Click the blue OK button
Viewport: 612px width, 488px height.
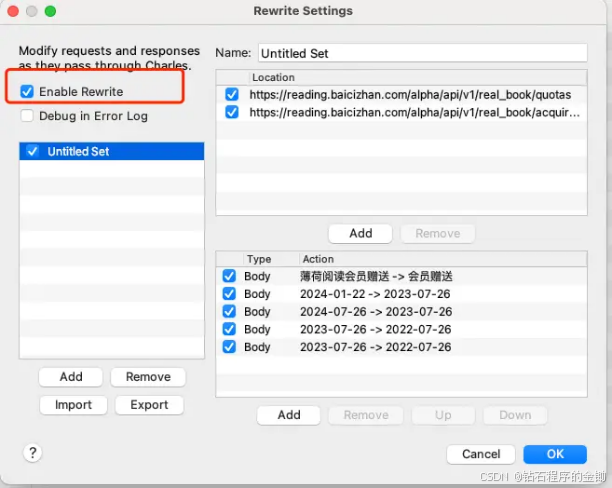click(555, 454)
